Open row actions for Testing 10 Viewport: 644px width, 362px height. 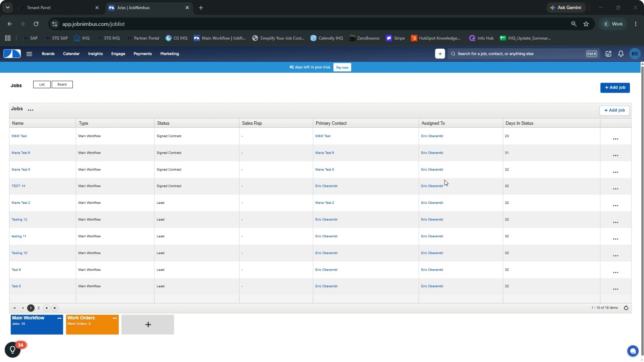pos(615,256)
